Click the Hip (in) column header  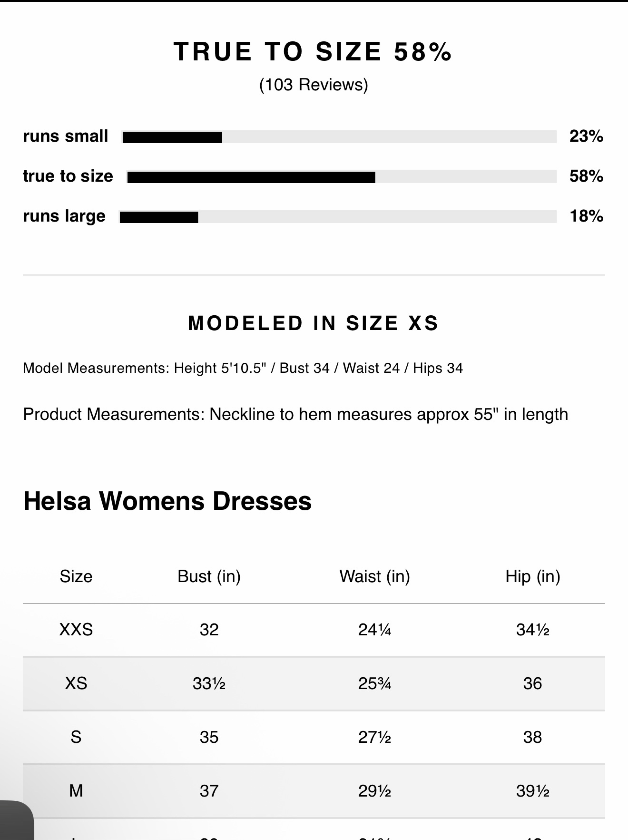[x=533, y=576]
